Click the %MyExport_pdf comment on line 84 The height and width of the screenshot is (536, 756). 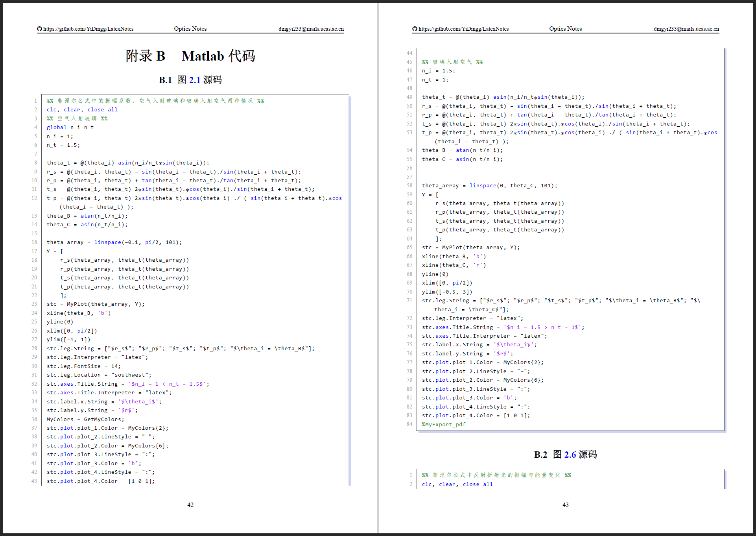443,424
